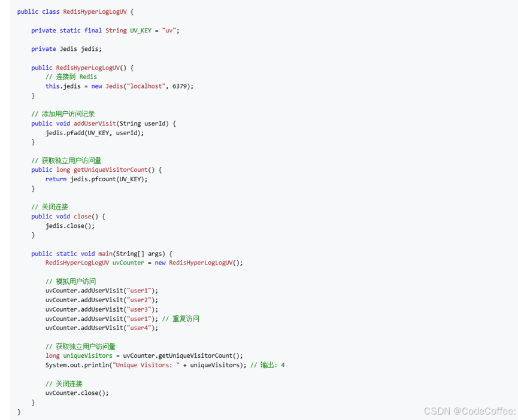518x420 pixels.
Task: Click the line 'uvCounter.close();'
Action: pyautogui.click(x=77, y=393)
